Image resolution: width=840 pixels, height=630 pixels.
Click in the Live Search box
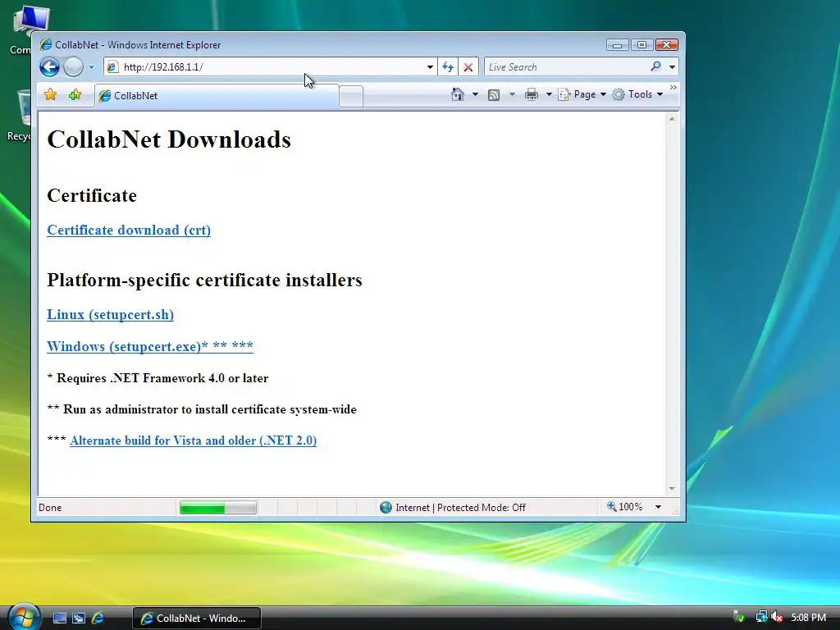coord(565,67)
